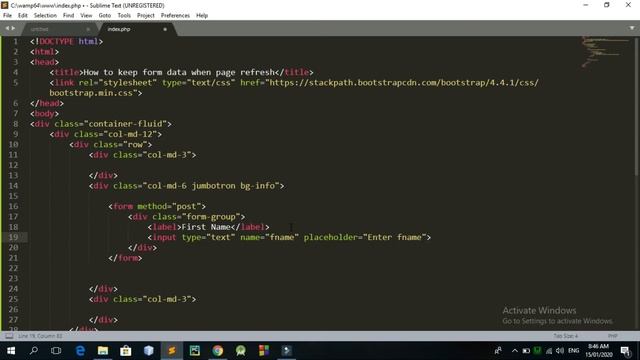Open Windows taskbar search
This screenshot has height=360, width=640.
click(34, 351)
